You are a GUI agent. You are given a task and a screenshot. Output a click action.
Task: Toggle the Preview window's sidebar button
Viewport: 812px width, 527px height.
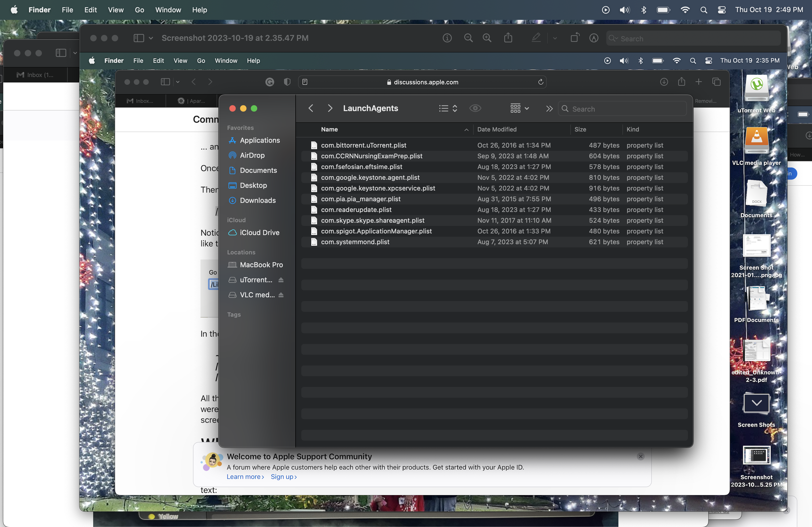[x=139, y=38]
